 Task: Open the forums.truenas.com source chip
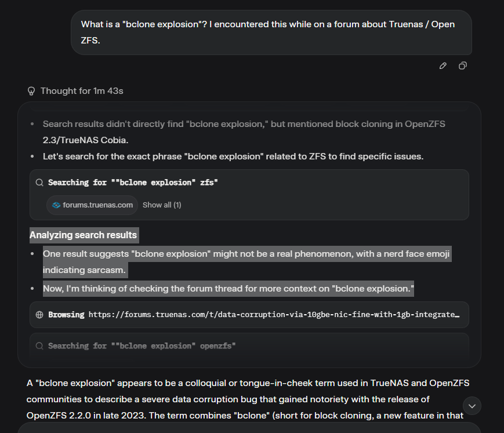point(93,205)
